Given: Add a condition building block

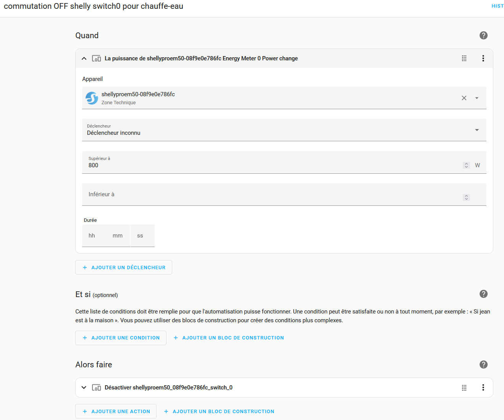Looking at the screenshot, I should 229,338.
